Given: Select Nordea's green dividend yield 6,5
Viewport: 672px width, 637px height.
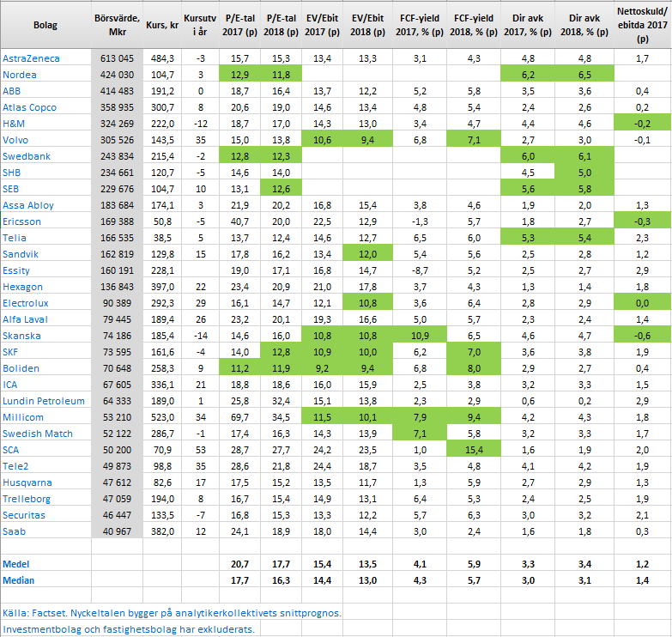Looking at the screenshot, I should (x=584, y=75).
